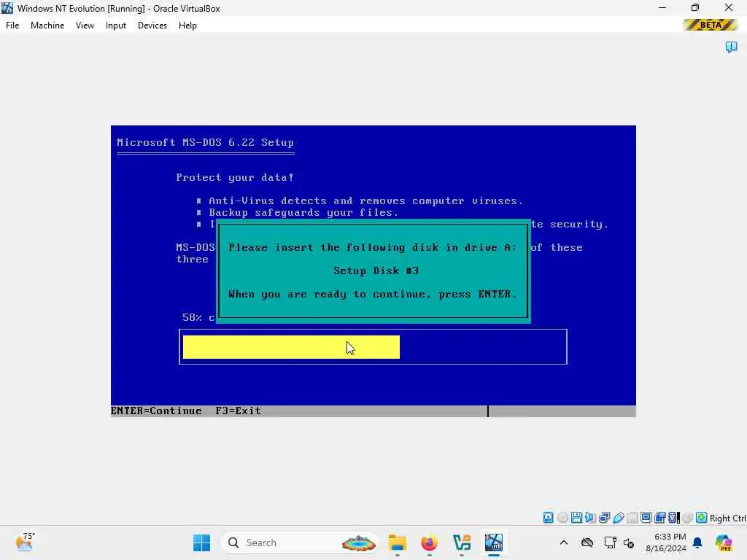The height and width of the screenshot is (560, 747).
Task: Click the CPU virtualization 'V' indicator
Action: coord(673,518)
